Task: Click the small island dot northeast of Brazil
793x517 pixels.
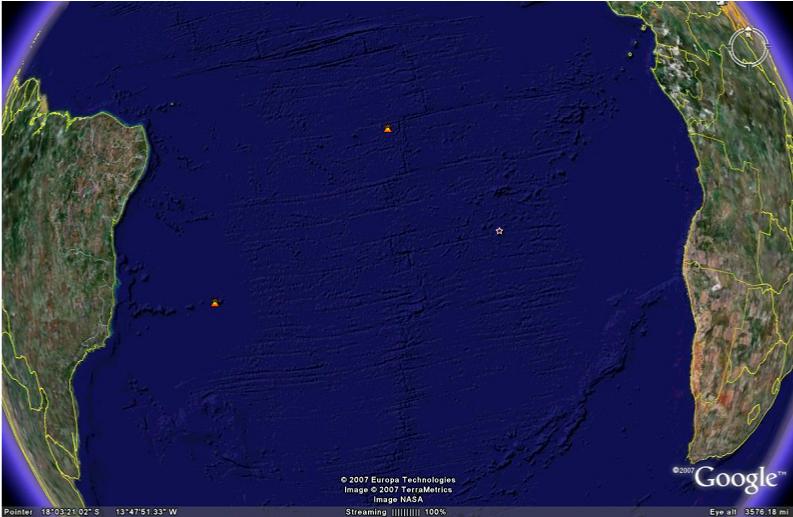Action: pos(172,102)
